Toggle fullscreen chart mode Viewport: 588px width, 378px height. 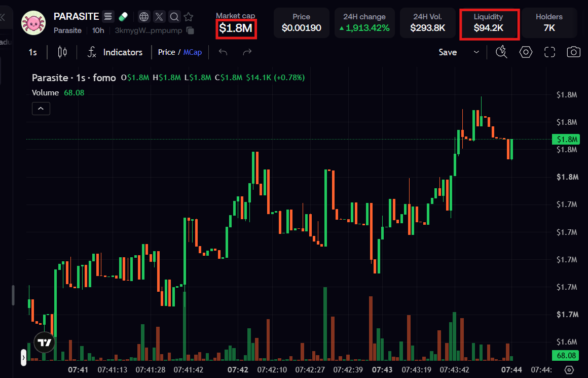click(550, 52)
